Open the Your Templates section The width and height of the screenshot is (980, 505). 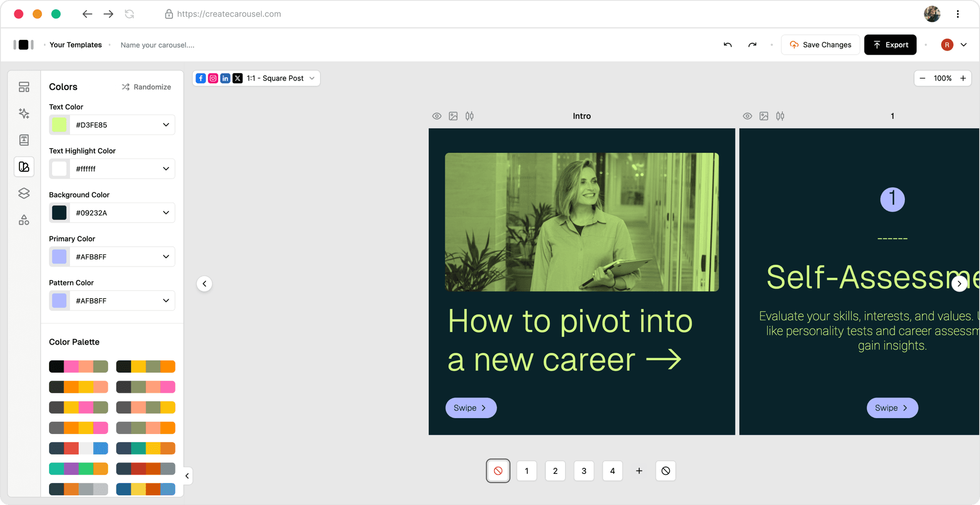coord(75,44)
